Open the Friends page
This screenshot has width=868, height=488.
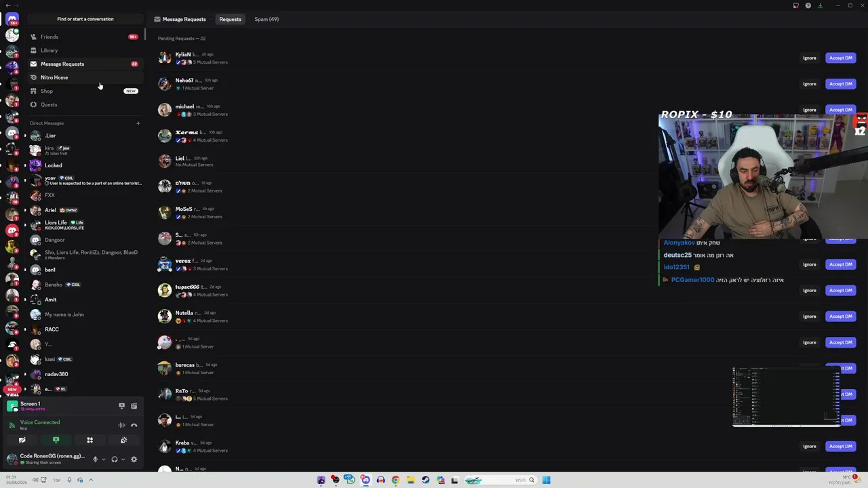pyautogui.click(x=85, y=37)
